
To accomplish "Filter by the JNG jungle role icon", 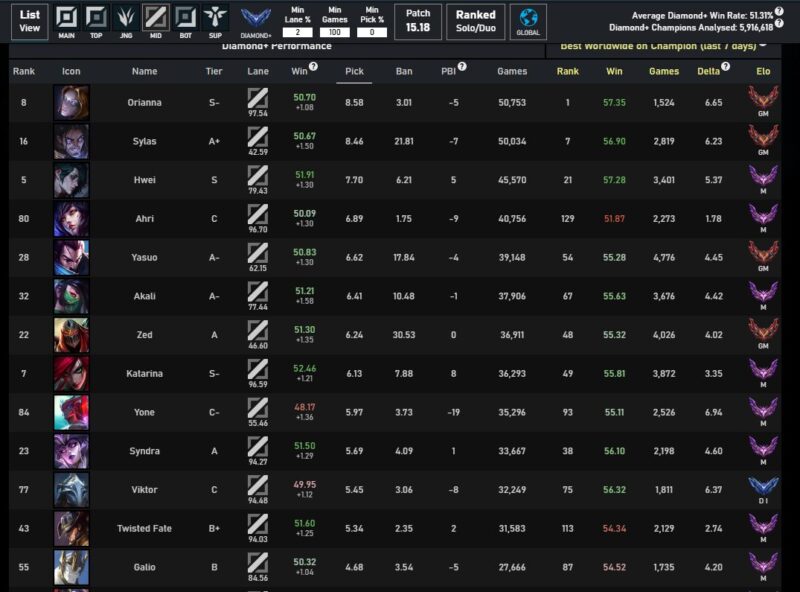I will click(x=125, y=18).
